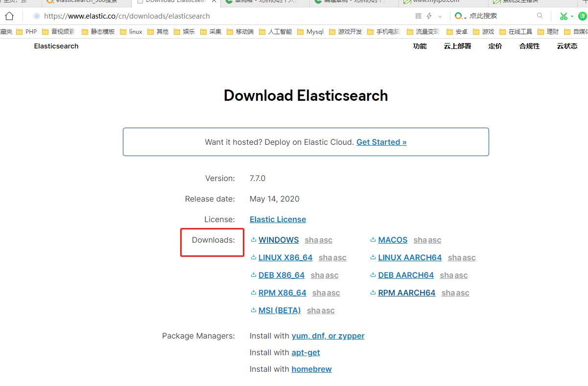The height and width of the screenshot is (386, 588).
Task: Open the Elastic License link
Action: coord(278,219)
